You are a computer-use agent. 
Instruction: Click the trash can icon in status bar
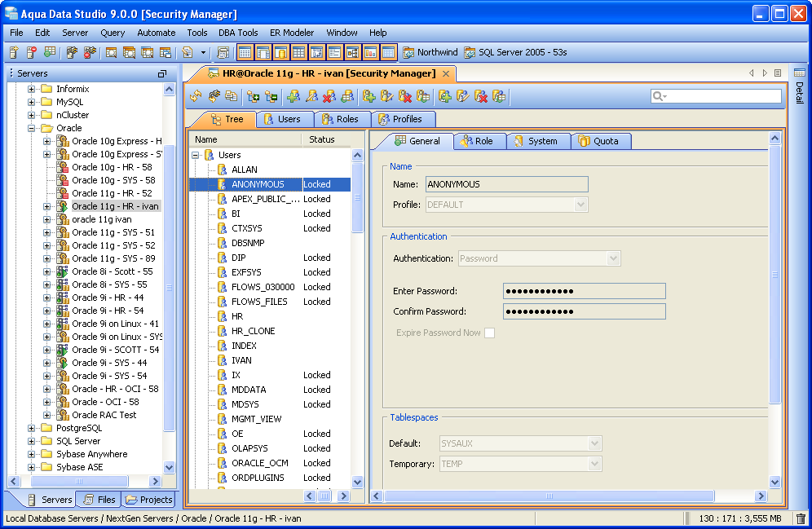point(800,518)
